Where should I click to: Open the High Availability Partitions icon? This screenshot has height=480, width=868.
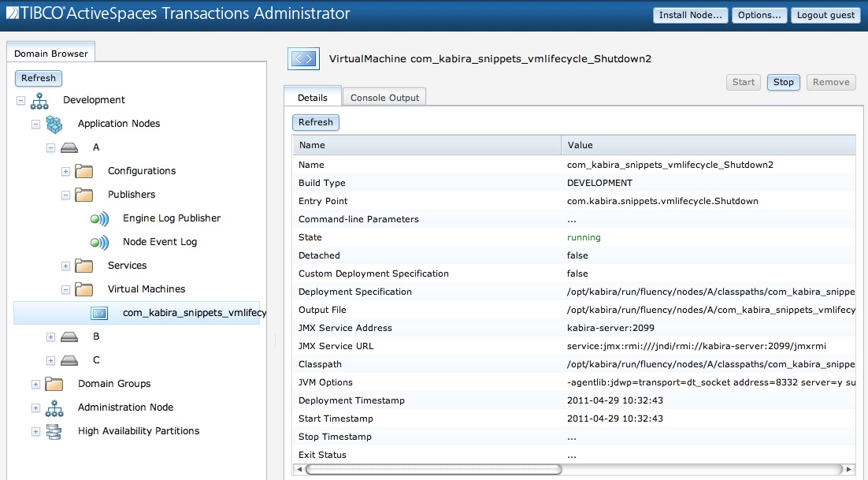tap(53, 432)
